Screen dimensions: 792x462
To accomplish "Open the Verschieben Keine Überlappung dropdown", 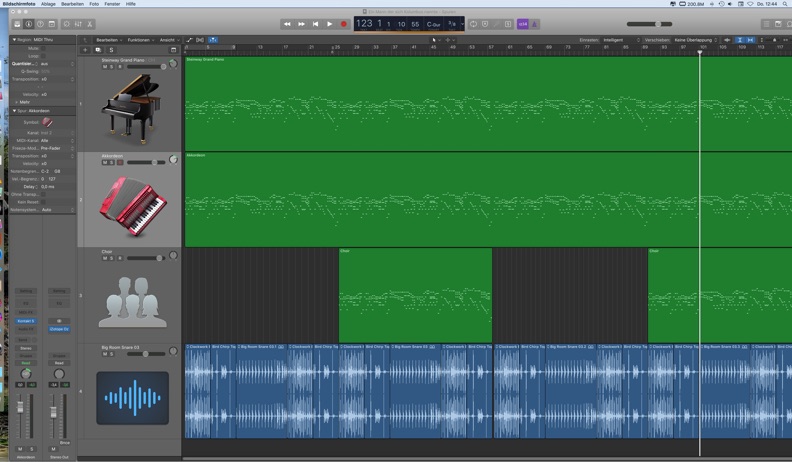I will click(x=696, y=40).
